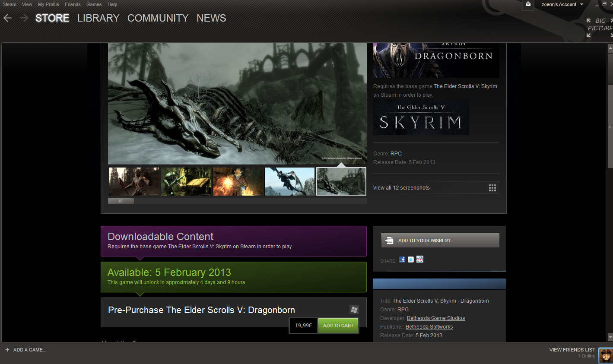Click the wishlist icon on the button
Screen dimensions: 613x364
pyautogui.click(x=390, y=241)
